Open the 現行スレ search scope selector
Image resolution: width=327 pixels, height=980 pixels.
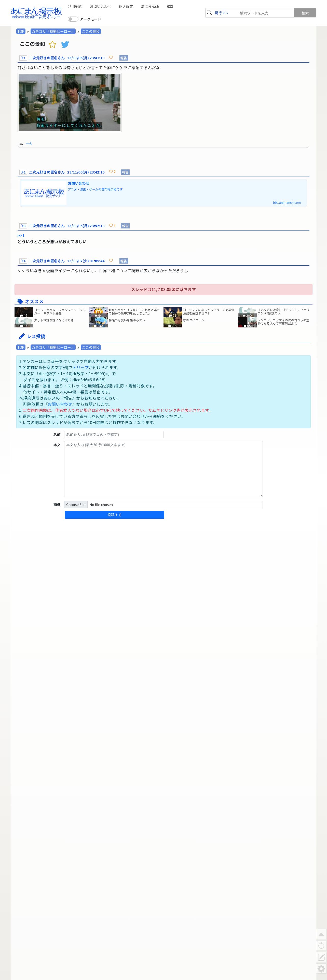click(x=222, y=13)
